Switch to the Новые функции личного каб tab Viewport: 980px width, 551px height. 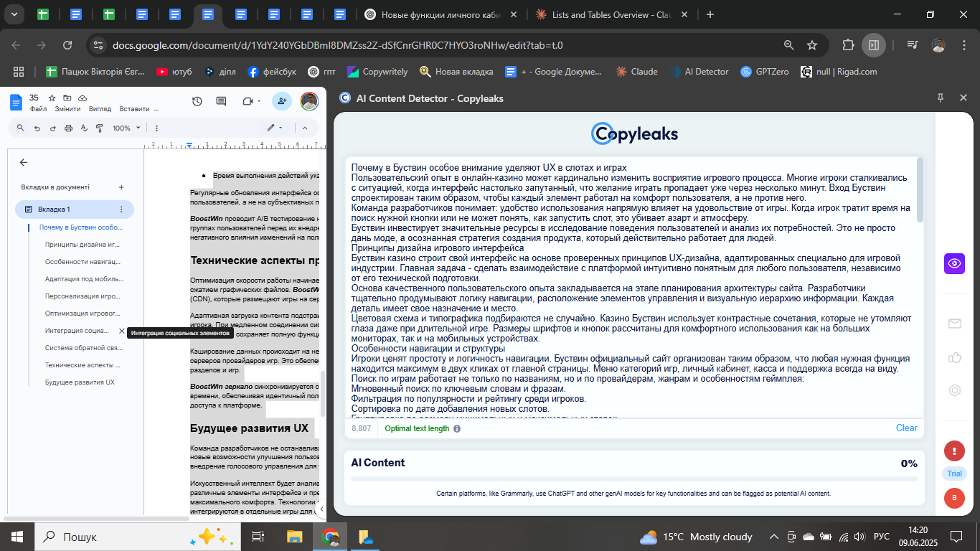pyautogui.click(x=440, y=14)
